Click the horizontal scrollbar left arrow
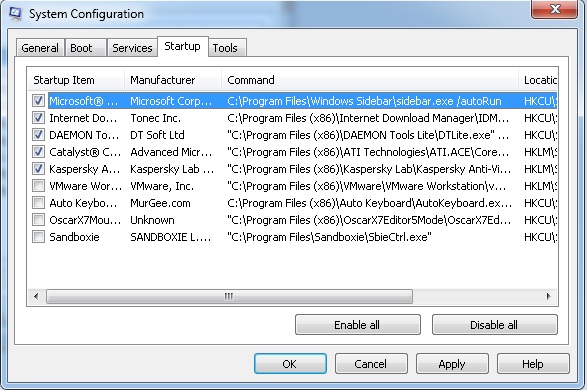 pyautogui.click(x=36, y=296)
